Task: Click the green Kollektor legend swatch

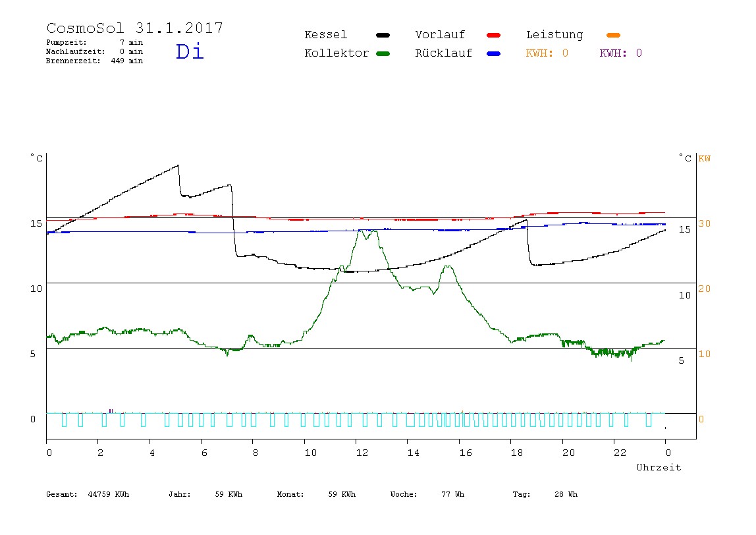Action: tap(383, 53)
